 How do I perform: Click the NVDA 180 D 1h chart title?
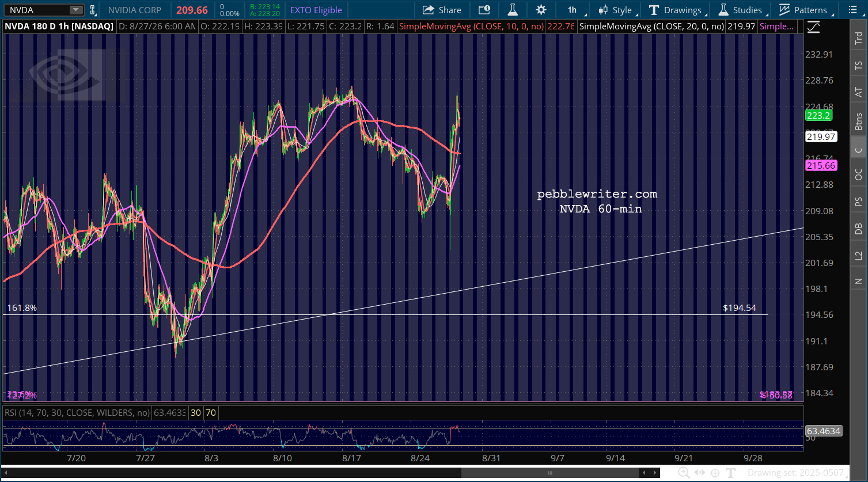pyautogui.click(x=59, y=26)
